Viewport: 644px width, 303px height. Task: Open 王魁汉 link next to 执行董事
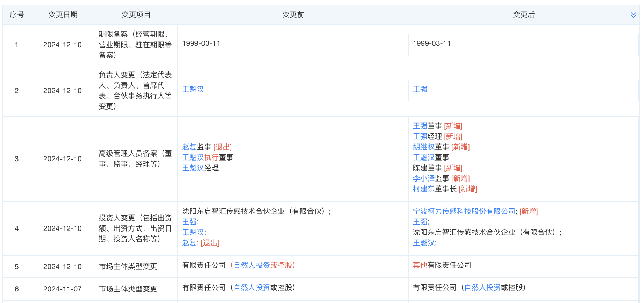tap(193, 157)
